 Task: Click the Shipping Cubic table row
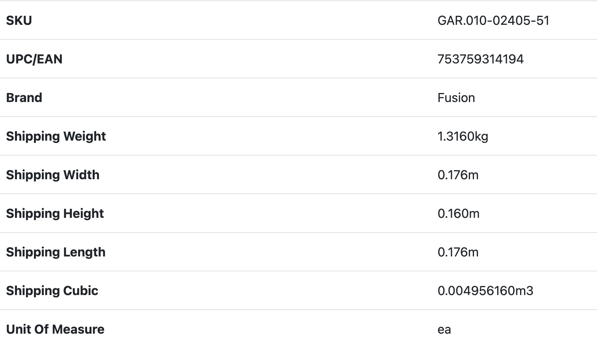click(x=237, y=291)
